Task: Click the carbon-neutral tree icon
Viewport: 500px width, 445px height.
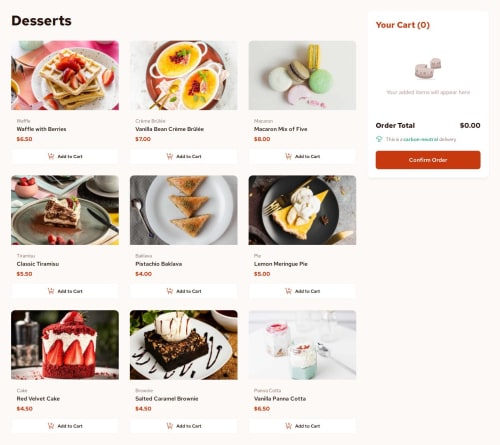Action: click(379, 139)
